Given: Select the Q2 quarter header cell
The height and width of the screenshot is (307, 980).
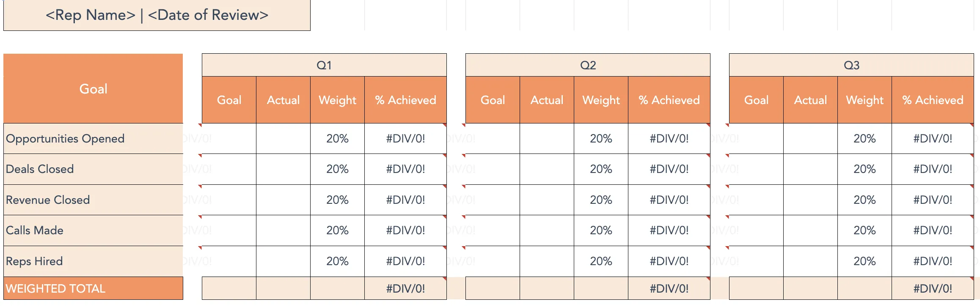Looking at the screenshot, I should (588, 65).
